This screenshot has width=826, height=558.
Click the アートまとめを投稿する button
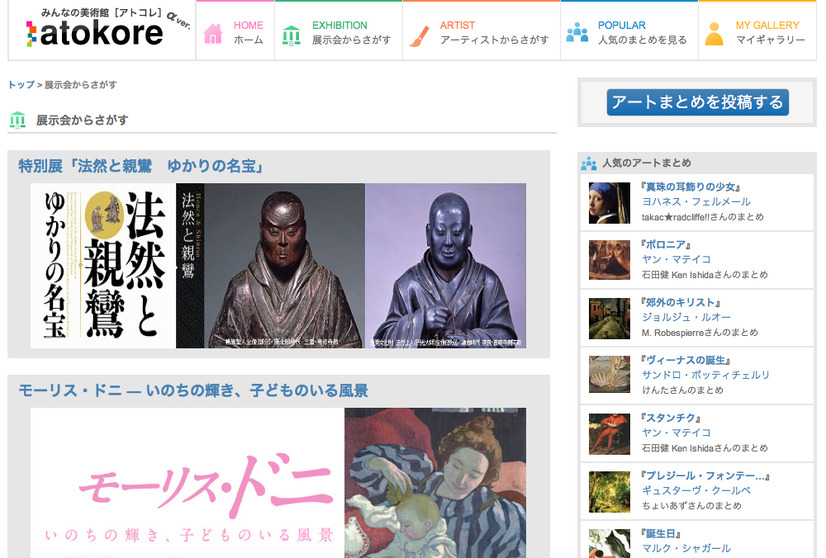[x=697, y=102]
